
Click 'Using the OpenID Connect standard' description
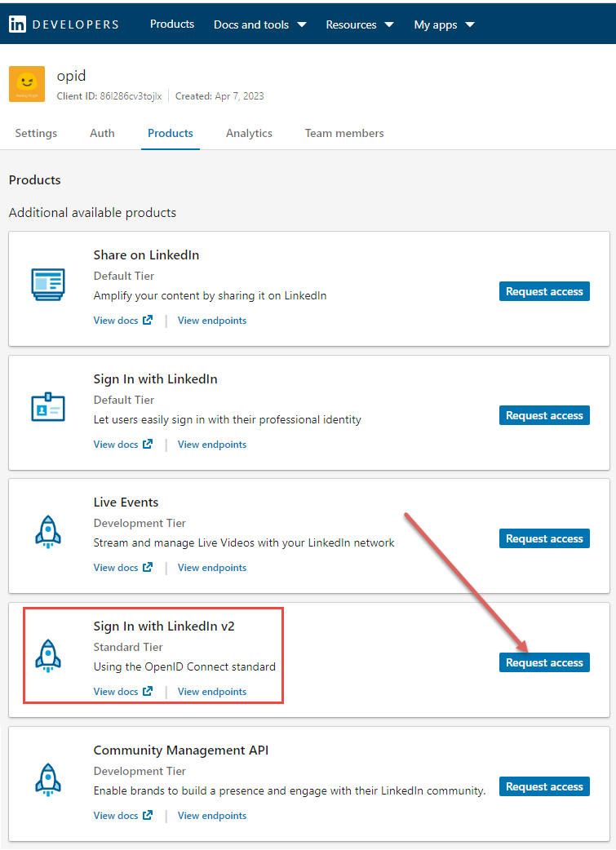tap(184, 666)
